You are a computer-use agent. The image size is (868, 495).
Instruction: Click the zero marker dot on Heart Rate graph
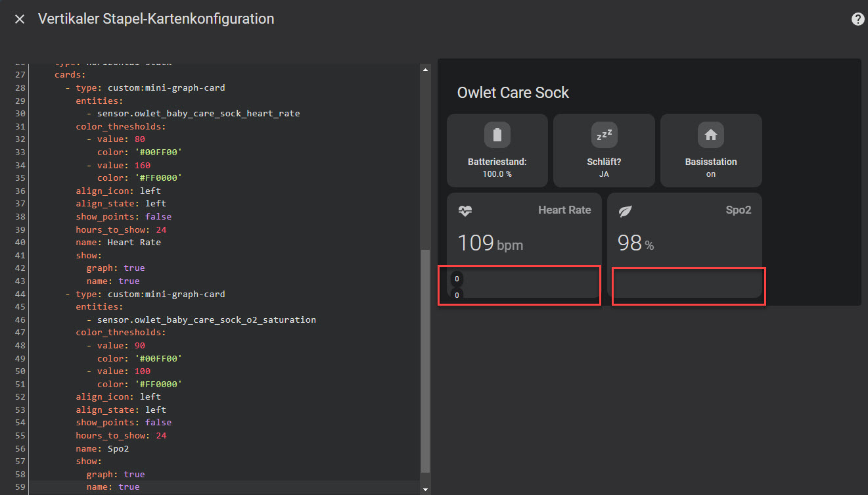click(457, 279)
